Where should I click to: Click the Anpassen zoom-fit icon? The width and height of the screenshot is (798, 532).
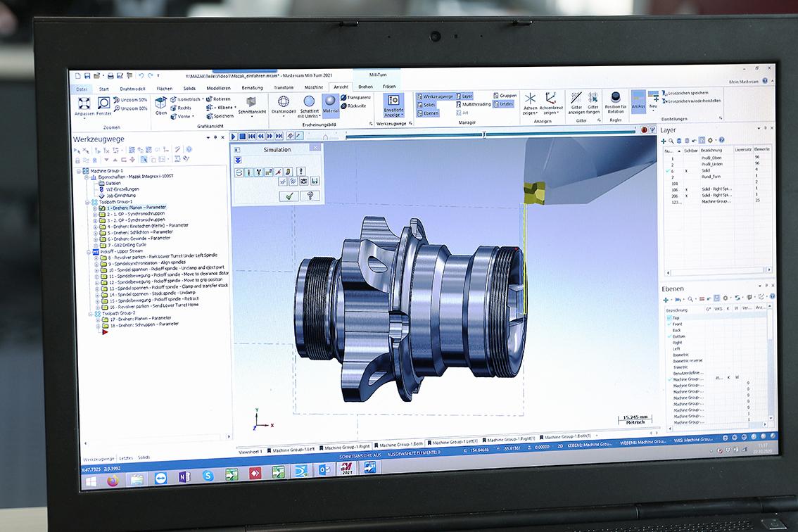pyautogui.click(x=83, y=103)
